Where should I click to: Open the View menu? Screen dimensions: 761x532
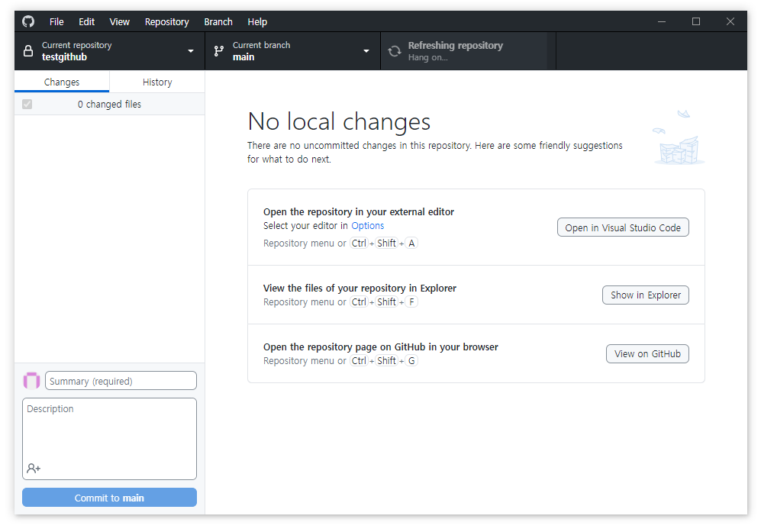point(119,22)
